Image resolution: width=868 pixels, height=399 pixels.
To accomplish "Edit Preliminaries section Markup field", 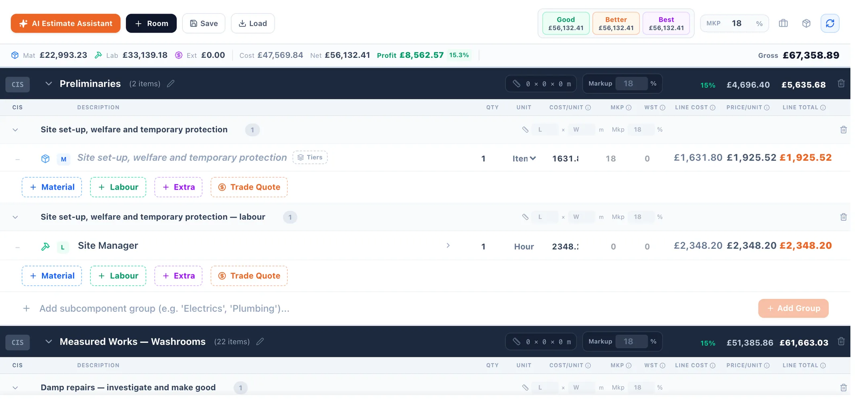I will 631,84.
